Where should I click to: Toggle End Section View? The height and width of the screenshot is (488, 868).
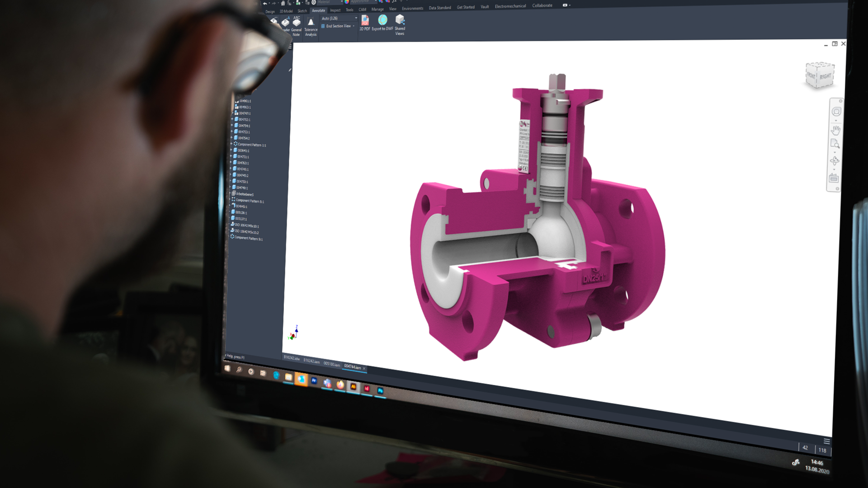point(338,26)
